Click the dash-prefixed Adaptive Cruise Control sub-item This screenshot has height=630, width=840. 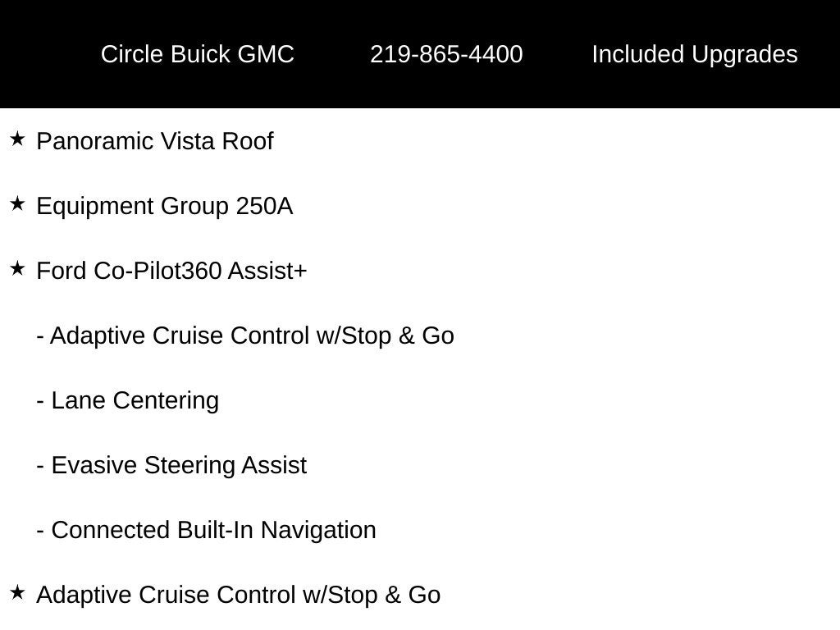pyautogui.click(x=245, y=336)
